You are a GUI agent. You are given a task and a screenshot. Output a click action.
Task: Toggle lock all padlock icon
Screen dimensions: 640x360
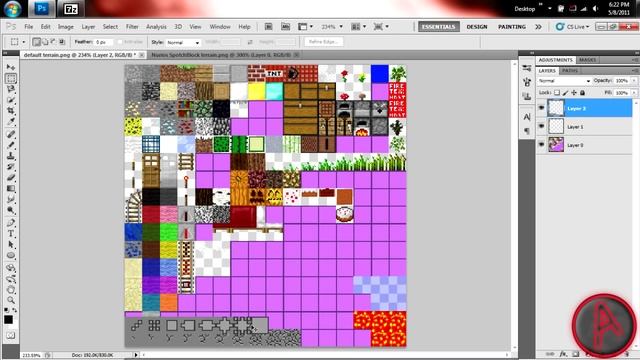[x=582, y=93]
